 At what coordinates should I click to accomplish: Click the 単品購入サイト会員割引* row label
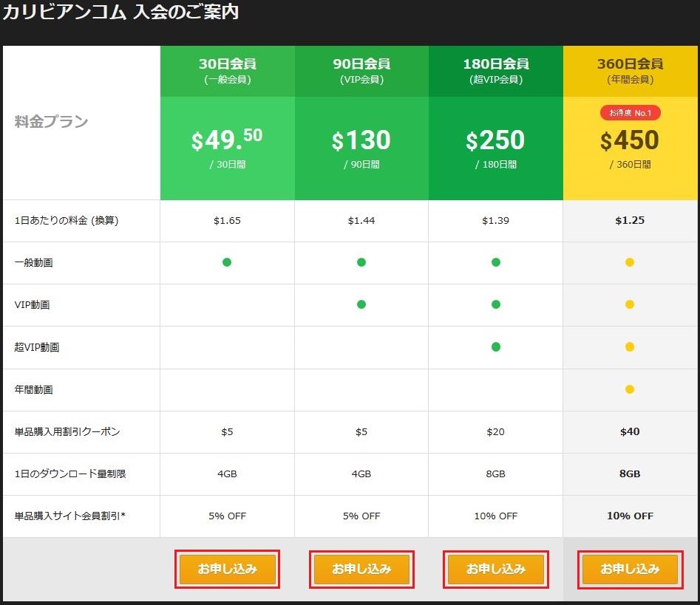point(70,516)
